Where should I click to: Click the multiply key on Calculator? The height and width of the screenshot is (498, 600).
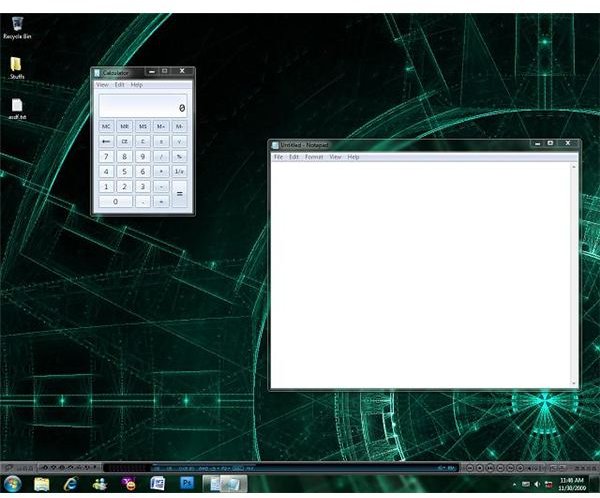[161, 171]
